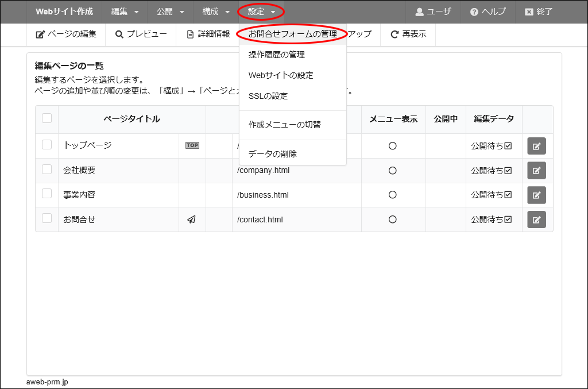Click edit icon for 会社概要 row
The width and height of the screenshot is (588, 389).
click(536, 171)
